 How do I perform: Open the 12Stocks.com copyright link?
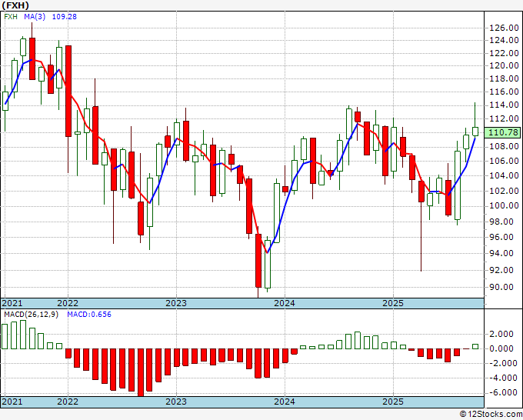pos(491,415)
